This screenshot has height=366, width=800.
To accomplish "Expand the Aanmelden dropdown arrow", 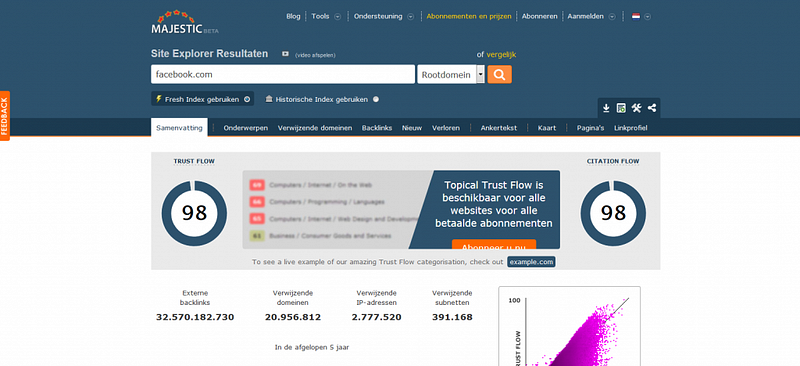I will coord(612,16).
